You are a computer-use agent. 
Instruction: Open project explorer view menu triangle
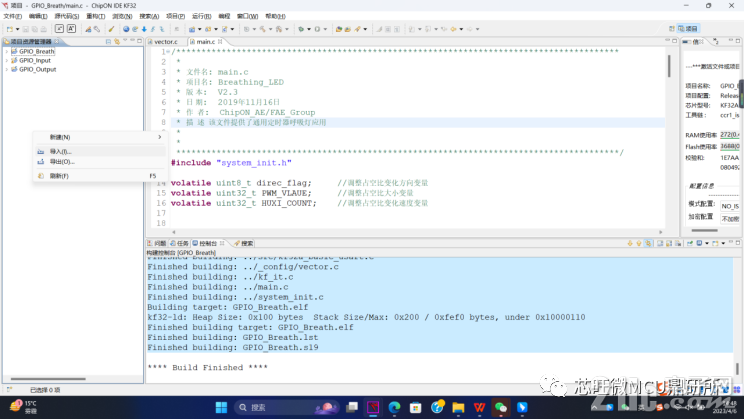(x=125, y=41)
